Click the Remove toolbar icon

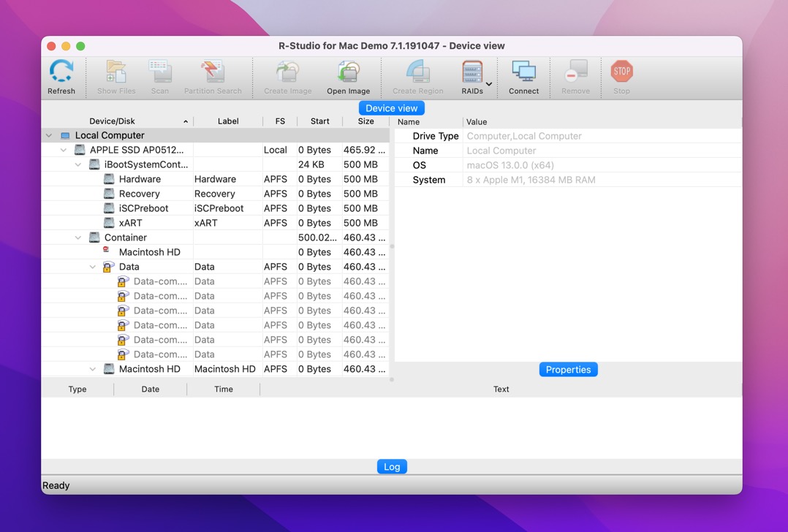575,72
